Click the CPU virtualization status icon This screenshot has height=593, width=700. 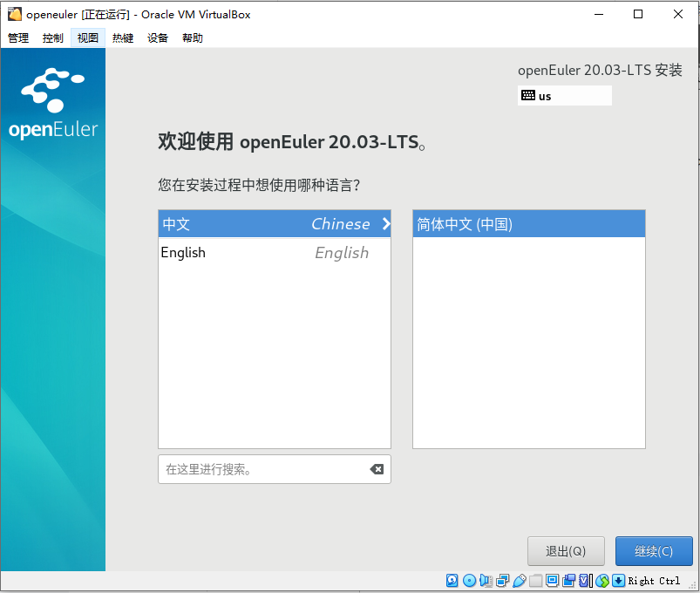tap(585, 581)
